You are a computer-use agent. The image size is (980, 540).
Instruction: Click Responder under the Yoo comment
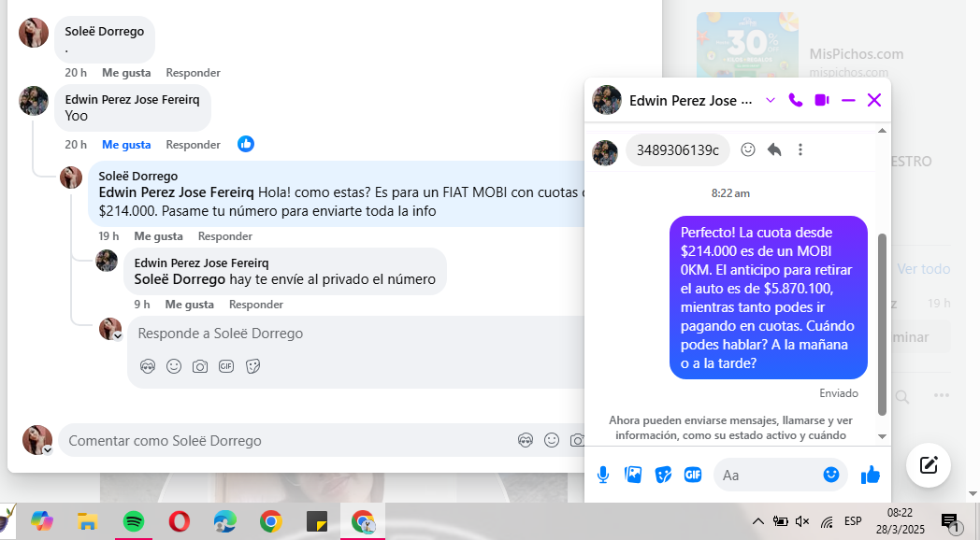pos(194,145)
